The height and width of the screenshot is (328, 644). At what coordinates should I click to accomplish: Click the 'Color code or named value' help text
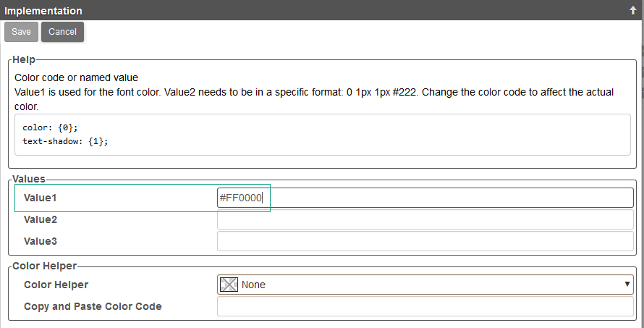pyautogui.click(x=76, y=77)
